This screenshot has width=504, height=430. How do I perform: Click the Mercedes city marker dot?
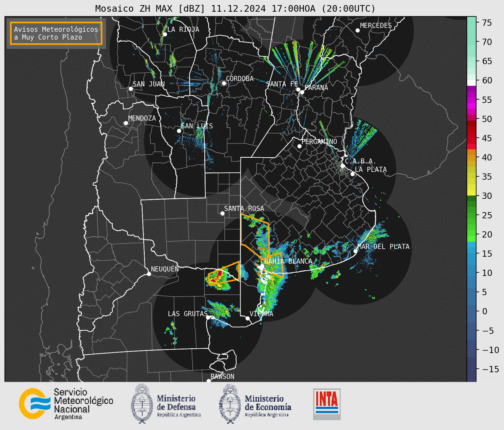coord(357,30)
